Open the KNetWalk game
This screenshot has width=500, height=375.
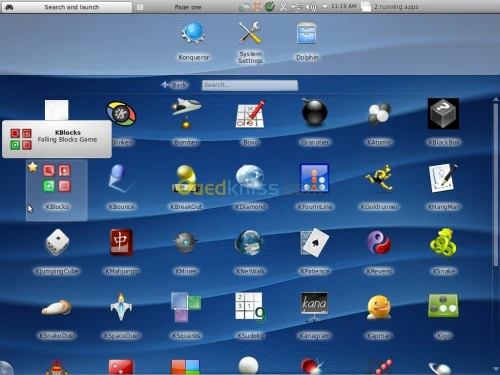pos(251,252)
